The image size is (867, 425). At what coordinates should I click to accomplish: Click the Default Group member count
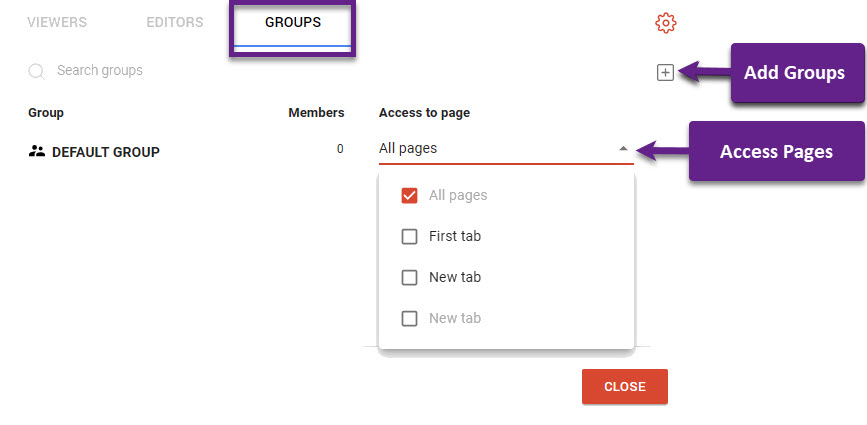[340, 149]
